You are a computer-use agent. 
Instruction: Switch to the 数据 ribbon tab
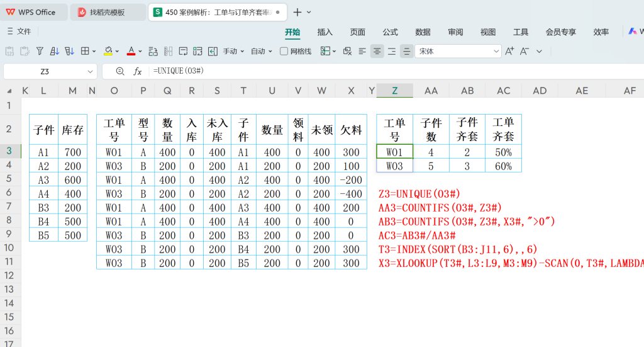pos(423,32)
